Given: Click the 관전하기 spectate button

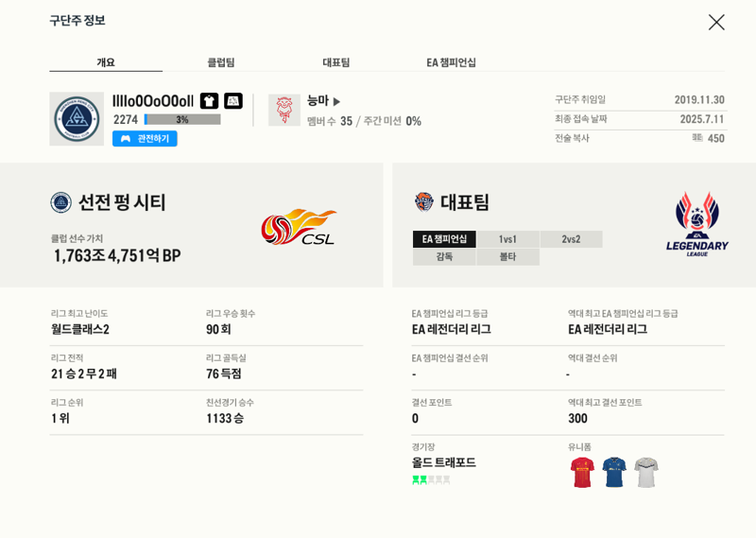Looking at the screenshot, I should [x=145, y=138].
